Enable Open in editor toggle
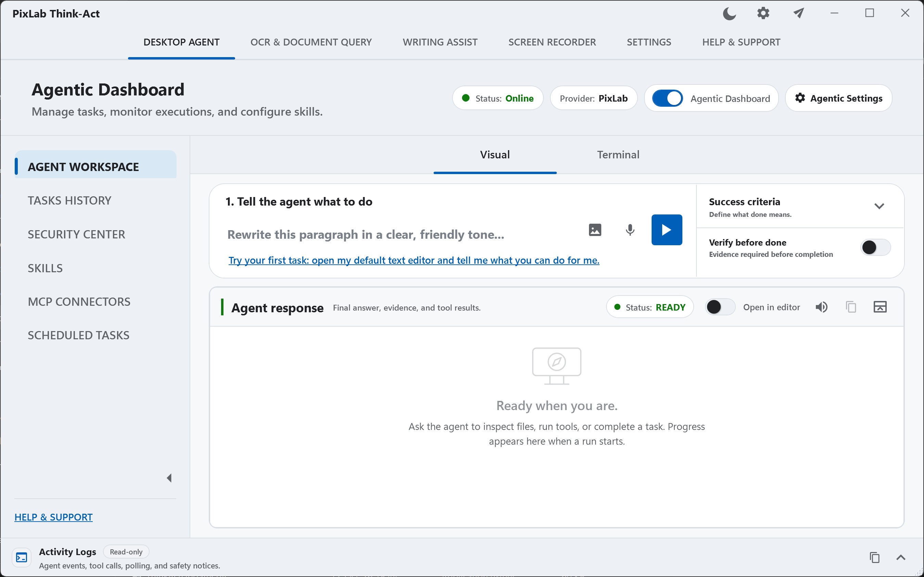 pos(720,307)
